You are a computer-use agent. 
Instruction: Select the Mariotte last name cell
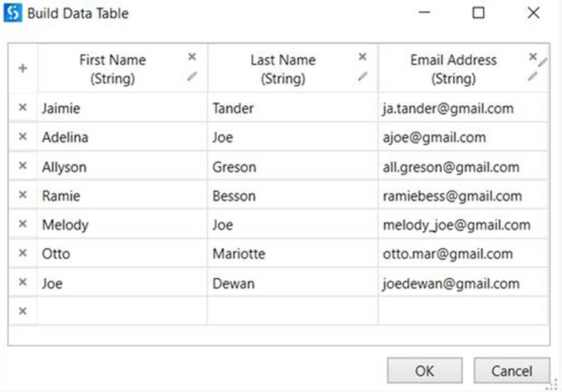tap(292, 254)
